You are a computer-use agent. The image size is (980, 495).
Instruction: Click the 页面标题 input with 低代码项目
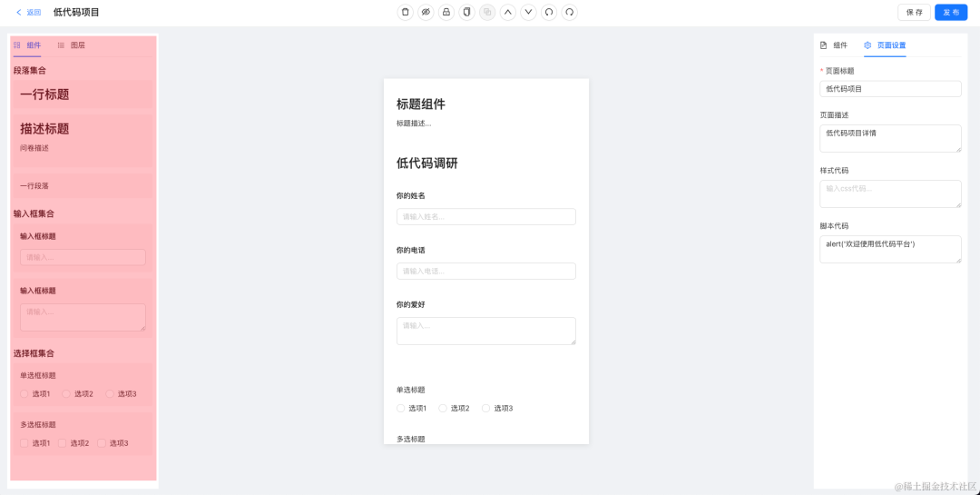(890, 89)
